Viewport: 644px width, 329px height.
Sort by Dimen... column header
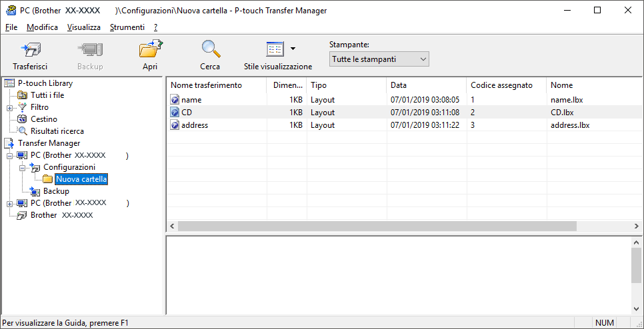pos(287,85)
